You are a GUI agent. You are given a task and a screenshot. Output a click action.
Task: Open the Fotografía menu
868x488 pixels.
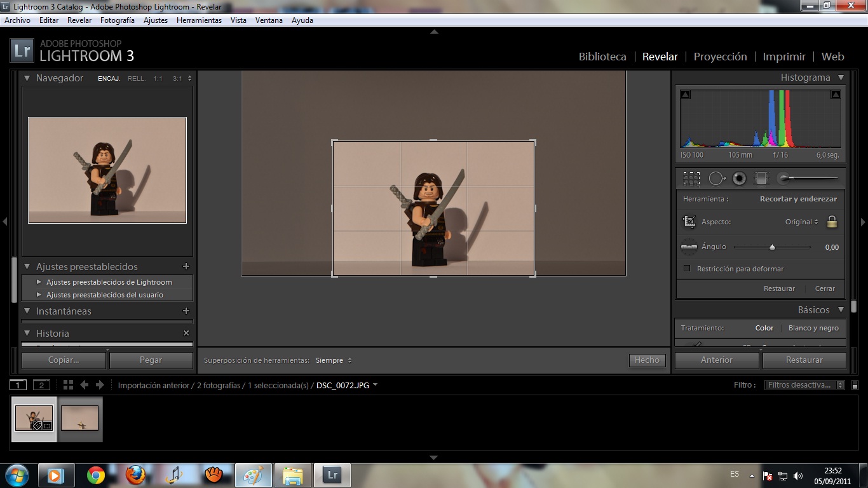(118, 20)
